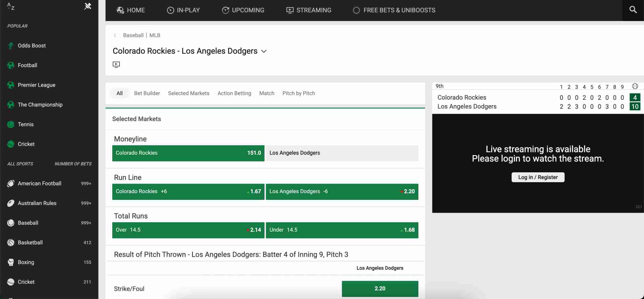The height and width of the screenshot is (299, 644).
Task: Open FREE BETS & UNIBOOSTS page
Action: (x=394, y=10)
